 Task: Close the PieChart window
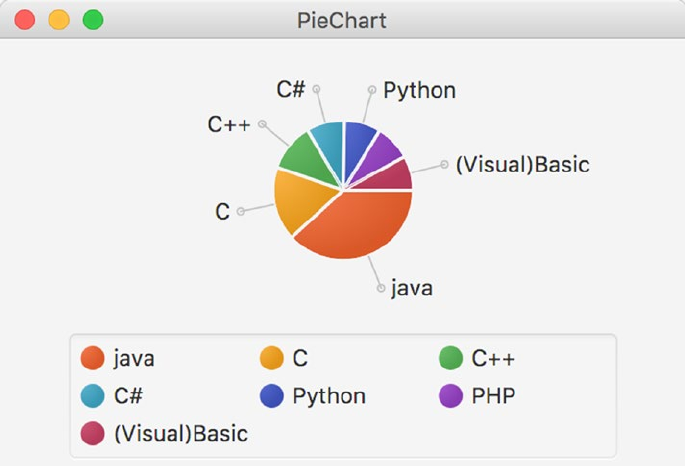26,20
